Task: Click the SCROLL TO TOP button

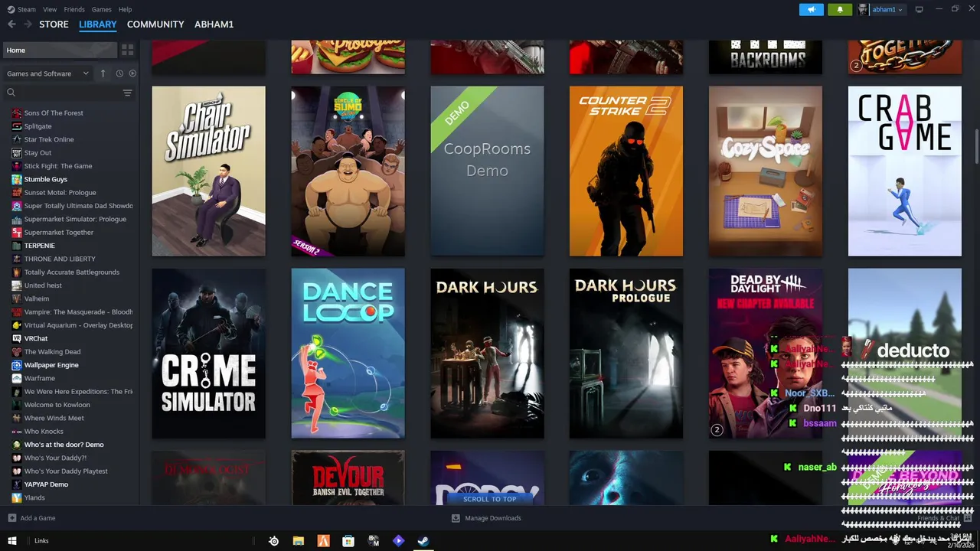Action: pos(489,499)
